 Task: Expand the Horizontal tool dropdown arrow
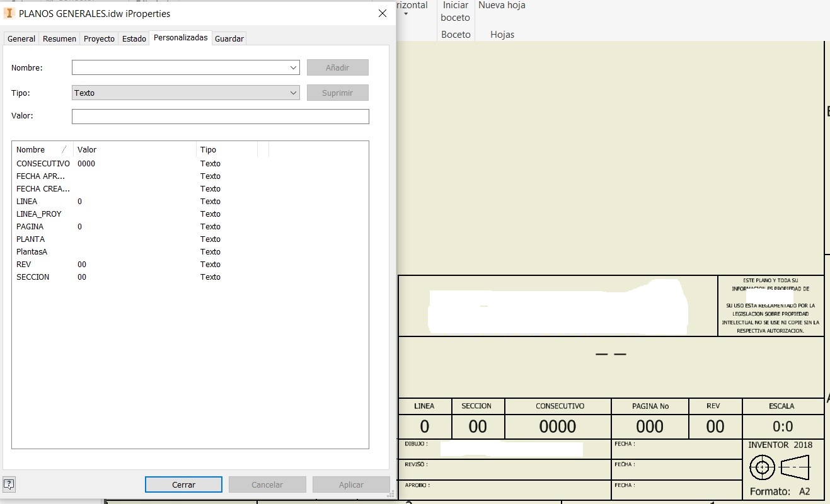[405, 13]
